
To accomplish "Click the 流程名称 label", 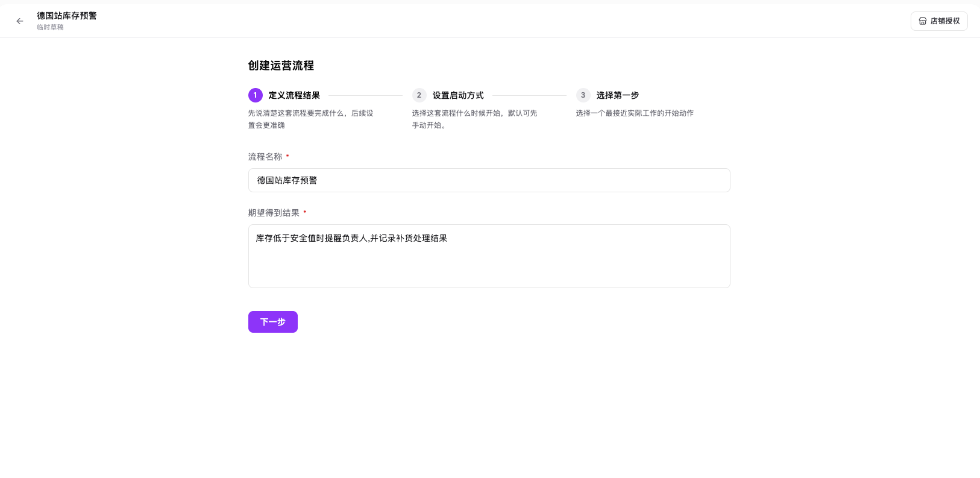I will pos(265,157).
